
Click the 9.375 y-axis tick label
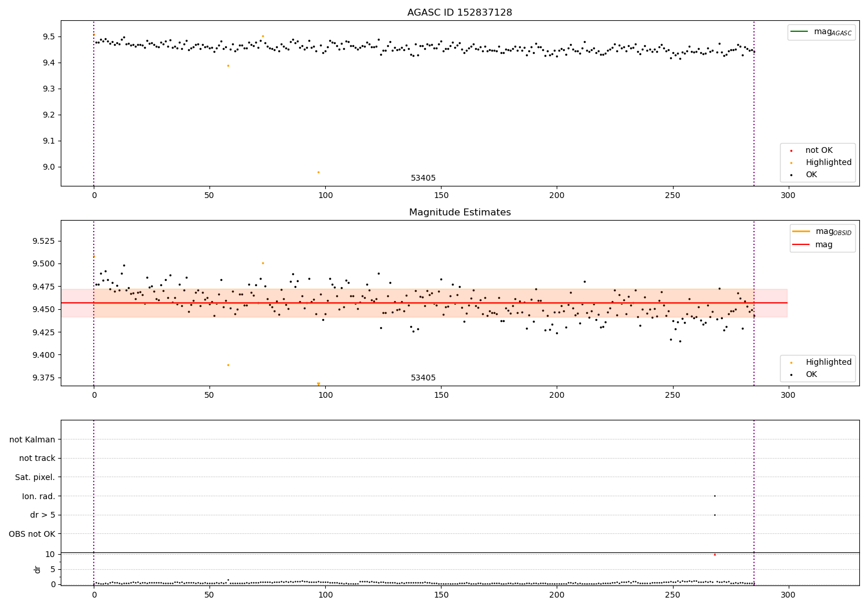tap(43, 378)
